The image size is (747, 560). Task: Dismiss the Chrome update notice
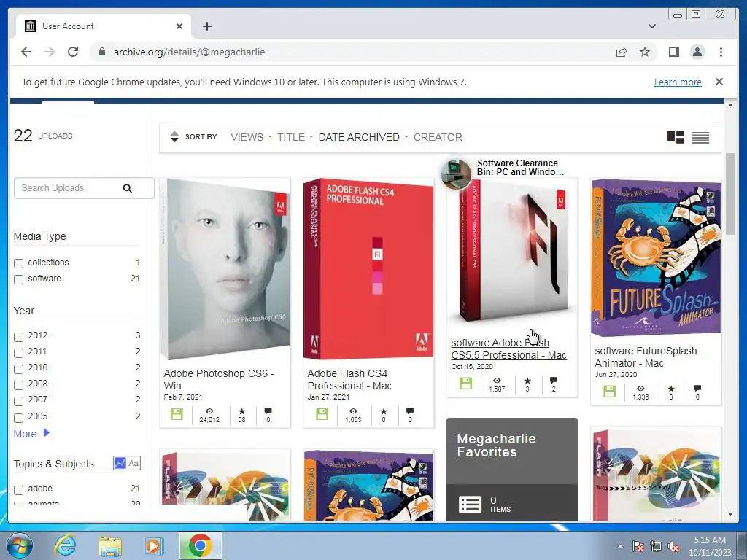coord(719,82)
